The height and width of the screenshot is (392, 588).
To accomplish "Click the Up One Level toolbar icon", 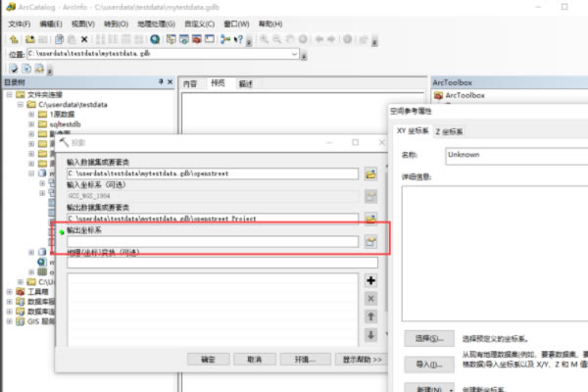I will click(x=14, y=39).
